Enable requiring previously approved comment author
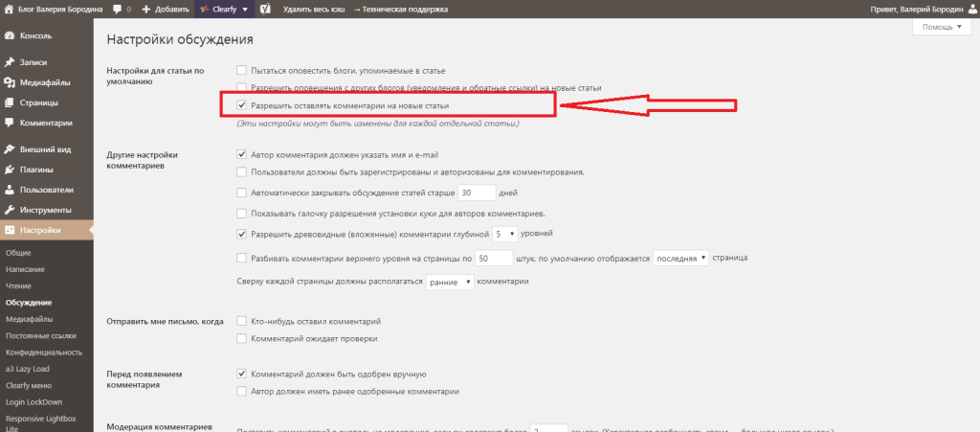Screen dimensions: 980x432 pos(241,392)
